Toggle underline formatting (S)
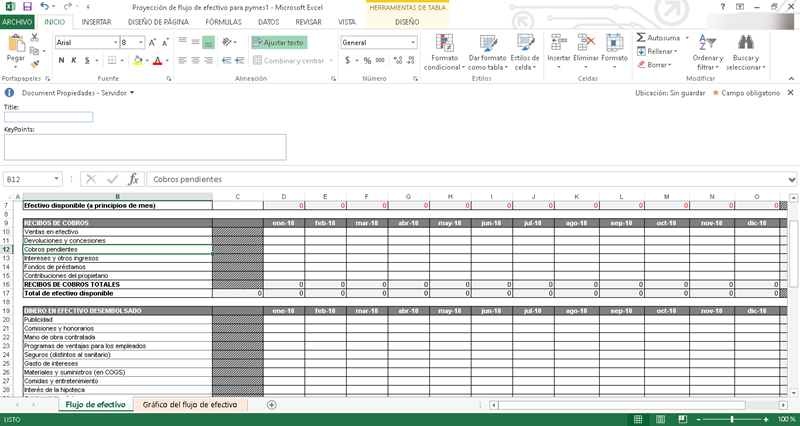 87,60
